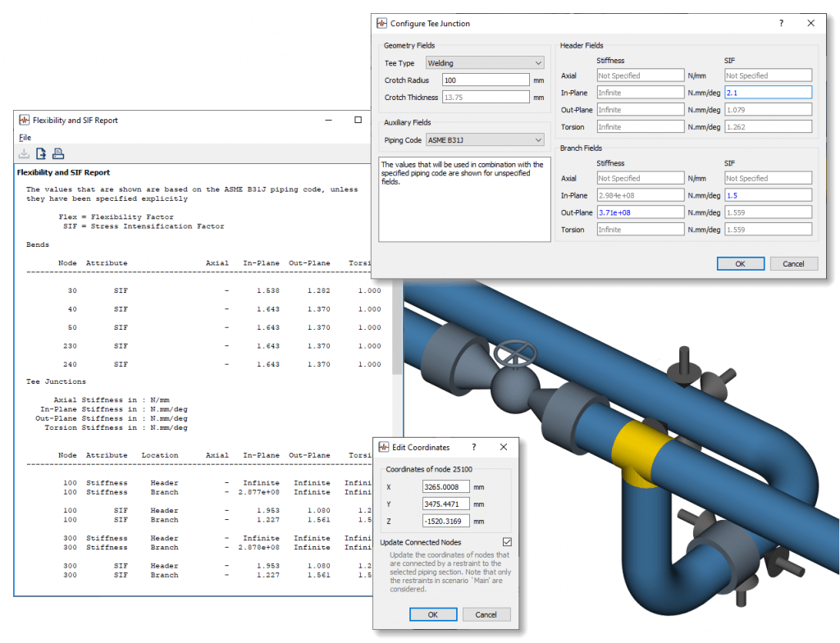This screenshot has height=643, width=840.
Task: Cancel the Configure Tee Junction dialog
Action: click(x=793, y=263)
